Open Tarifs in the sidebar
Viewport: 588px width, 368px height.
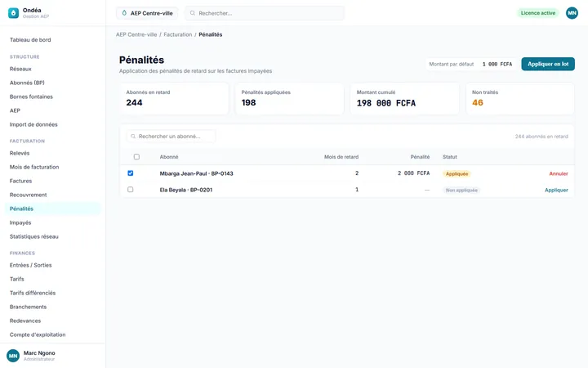[17, 279]
